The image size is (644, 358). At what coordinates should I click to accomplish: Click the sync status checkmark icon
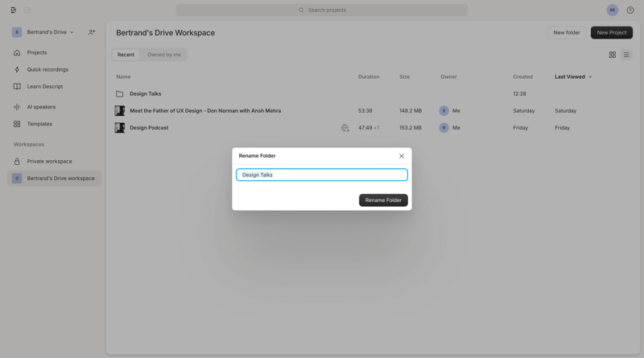coord(27,10)
